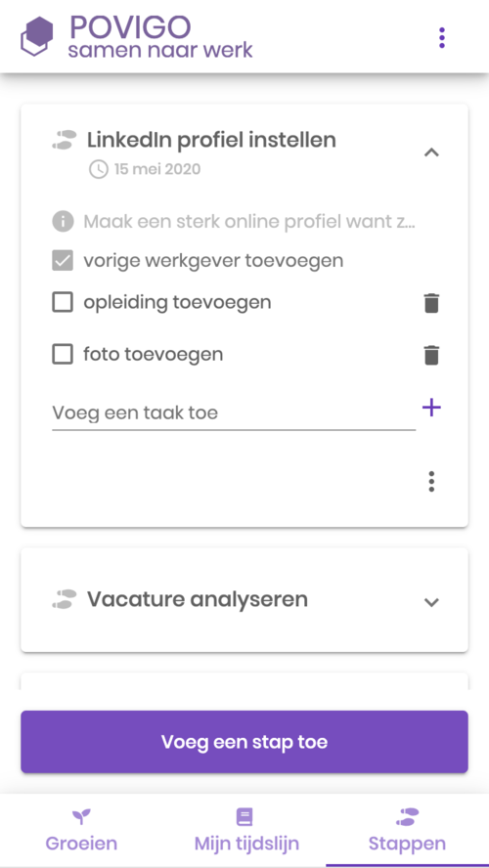489x868 pixels.
Task: Collapse the LinkedIn profiel instellen card
Action: click(431, 152)
